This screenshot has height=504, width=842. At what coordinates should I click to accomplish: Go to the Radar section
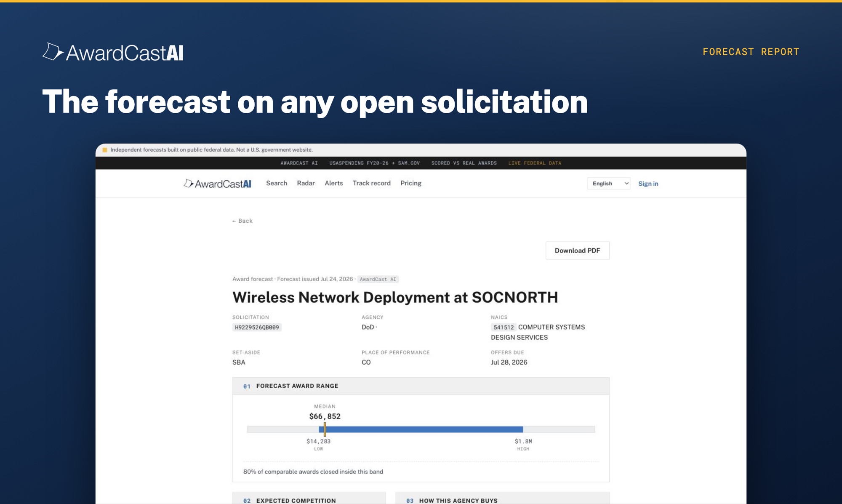click(306, 183)
